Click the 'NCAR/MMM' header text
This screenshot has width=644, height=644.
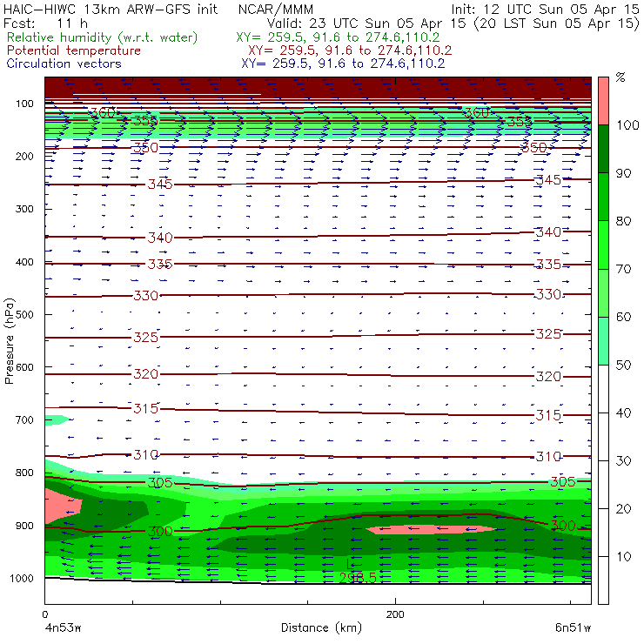point(276,9)
